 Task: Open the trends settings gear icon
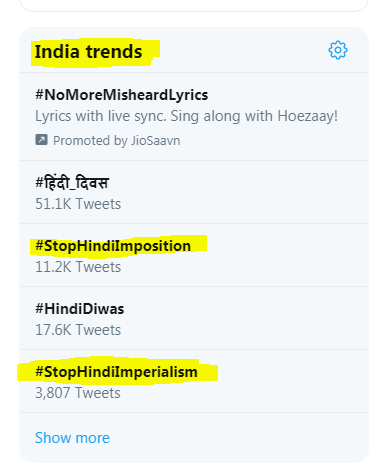pos(338,50)
